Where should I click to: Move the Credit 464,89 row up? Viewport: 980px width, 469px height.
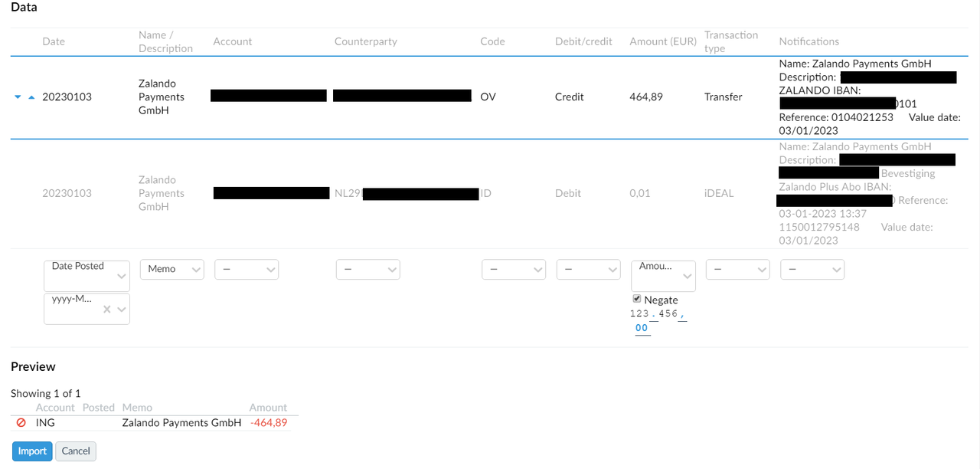pyautogui.click(x=31, y=97)
